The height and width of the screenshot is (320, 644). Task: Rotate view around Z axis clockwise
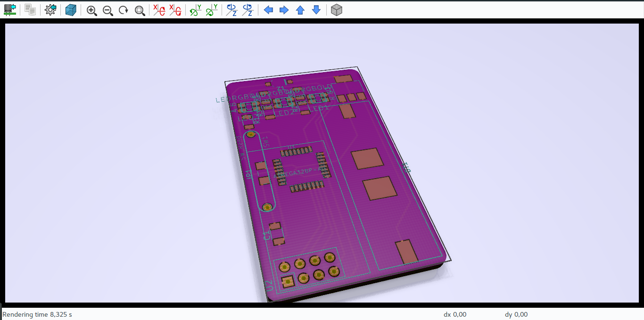[x=231, y=9]
